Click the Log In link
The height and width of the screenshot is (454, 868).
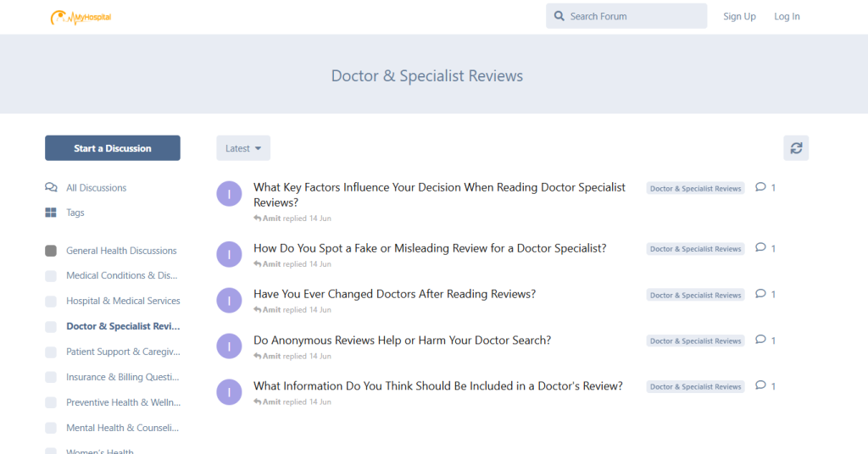786,16
